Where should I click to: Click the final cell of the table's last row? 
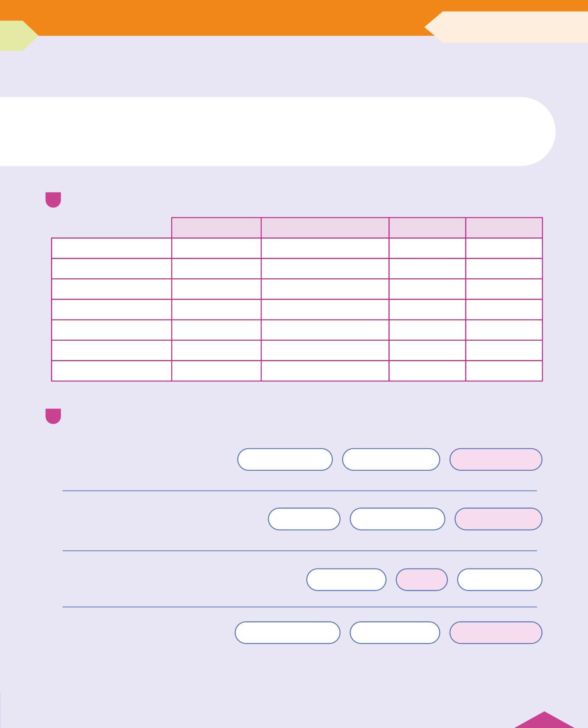[x=504, y=371]
